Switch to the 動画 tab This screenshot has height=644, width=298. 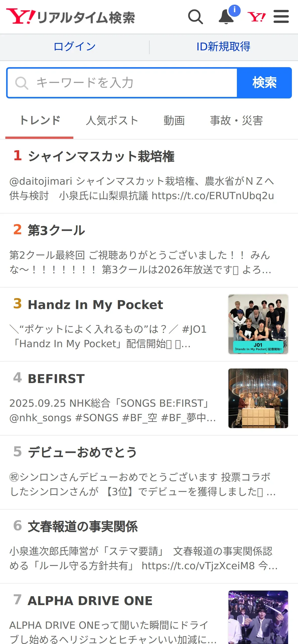(174, 121)
